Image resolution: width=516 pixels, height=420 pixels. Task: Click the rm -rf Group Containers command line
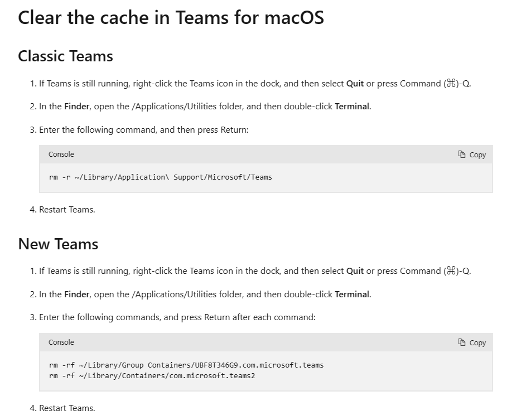pyautogui.click(x=186, y=365)
